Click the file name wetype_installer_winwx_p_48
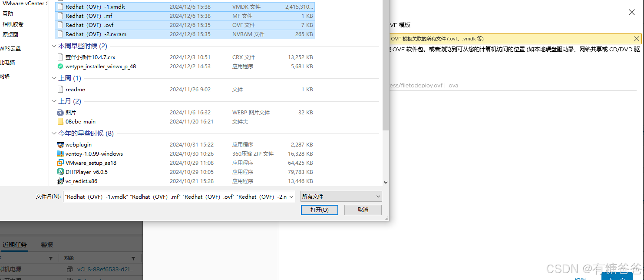Image resolution: width=644 pixels, height=280 pixels. pyautogui.click(x=101, y=67)
